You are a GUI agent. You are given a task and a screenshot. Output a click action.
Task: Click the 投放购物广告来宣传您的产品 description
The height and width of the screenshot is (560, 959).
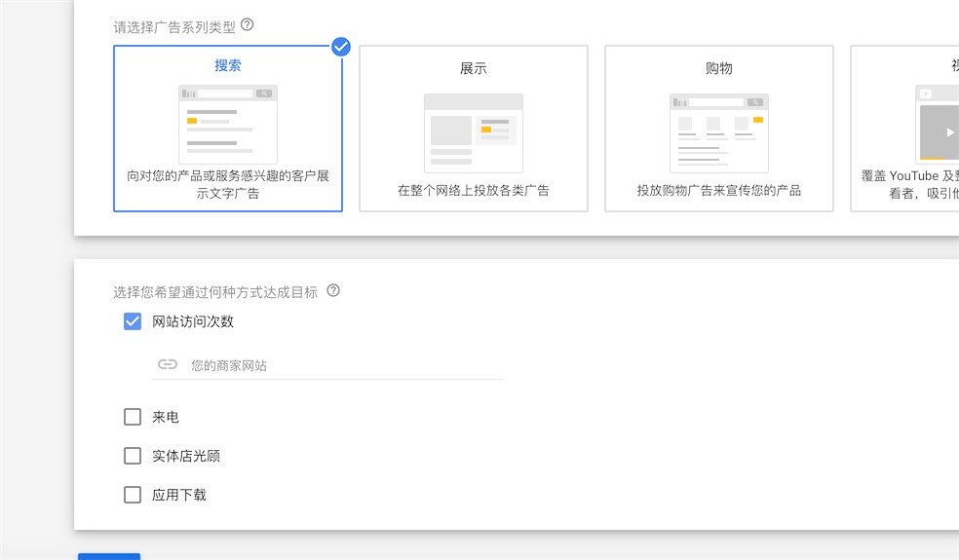[x=719, y=191]
